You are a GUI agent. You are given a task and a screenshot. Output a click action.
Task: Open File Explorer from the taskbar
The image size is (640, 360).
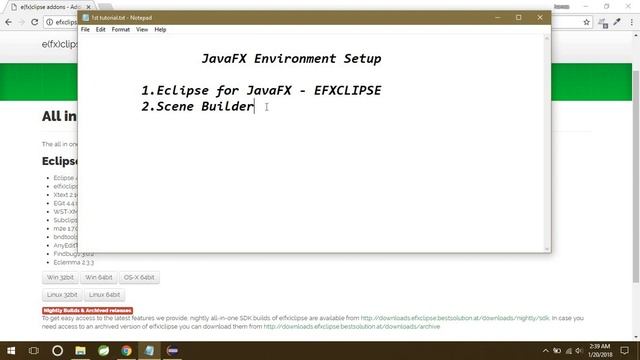click(80, 351)
